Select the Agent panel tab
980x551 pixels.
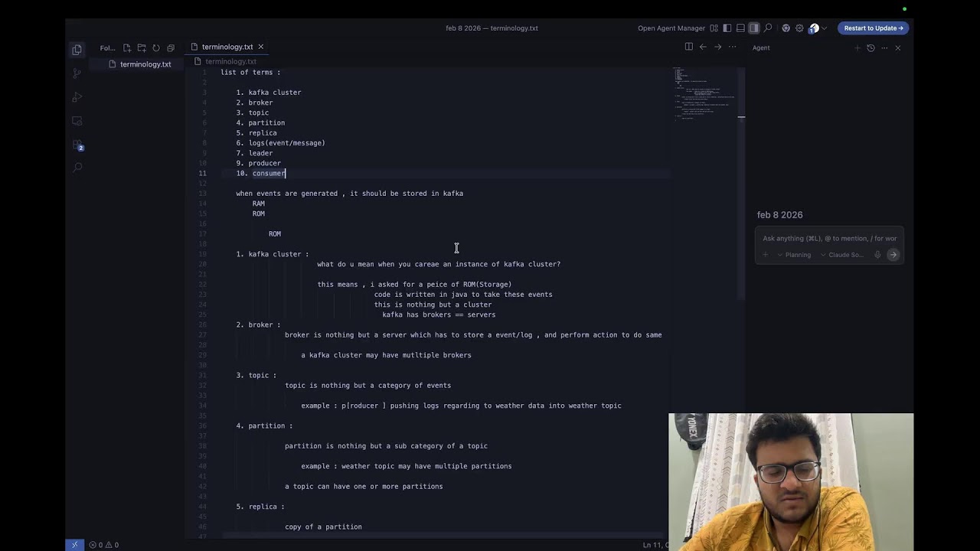point(761,47)
